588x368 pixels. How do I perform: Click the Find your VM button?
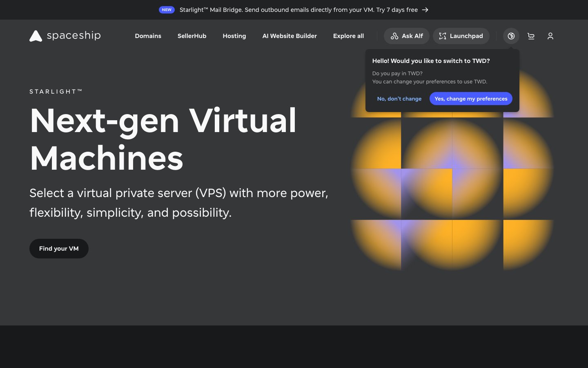tap(59, 249)
